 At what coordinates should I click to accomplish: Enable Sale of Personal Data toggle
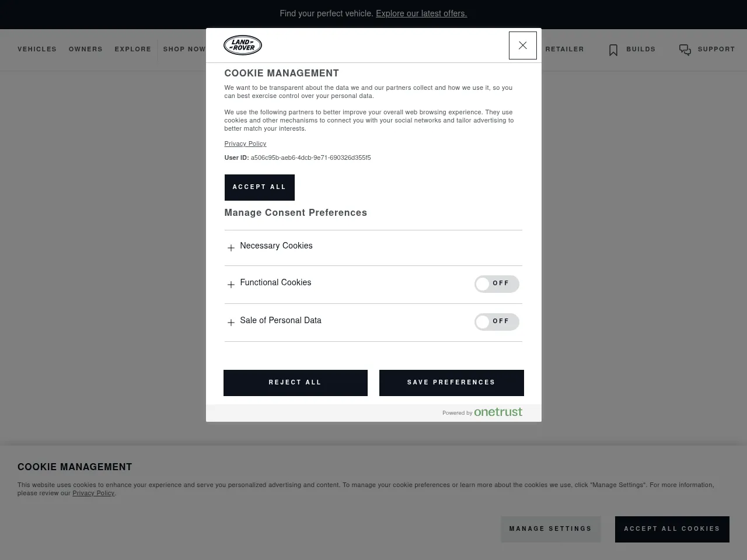pos(496,322)
